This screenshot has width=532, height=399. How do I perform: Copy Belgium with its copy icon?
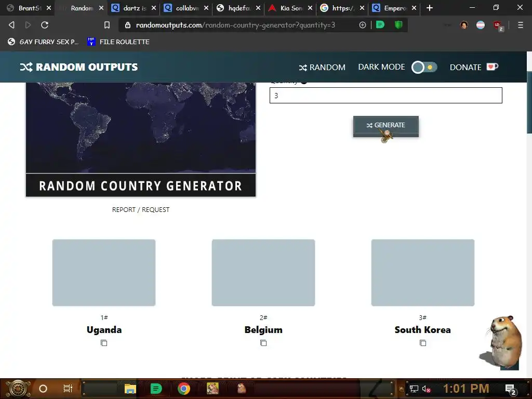pos(263,343)
